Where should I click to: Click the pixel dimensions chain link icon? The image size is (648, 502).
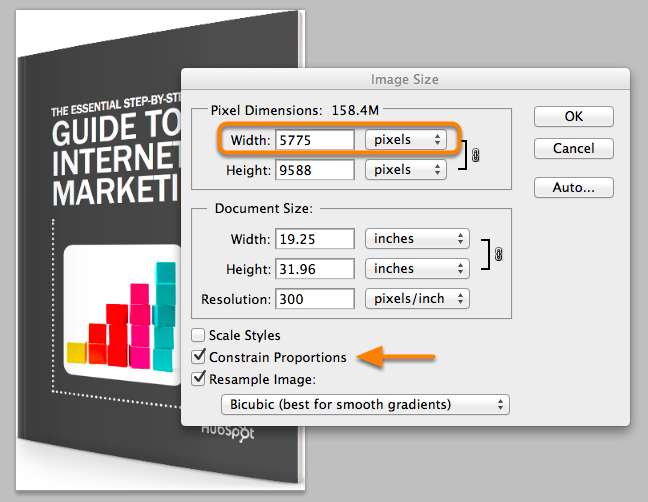click(x=475, y=156)
